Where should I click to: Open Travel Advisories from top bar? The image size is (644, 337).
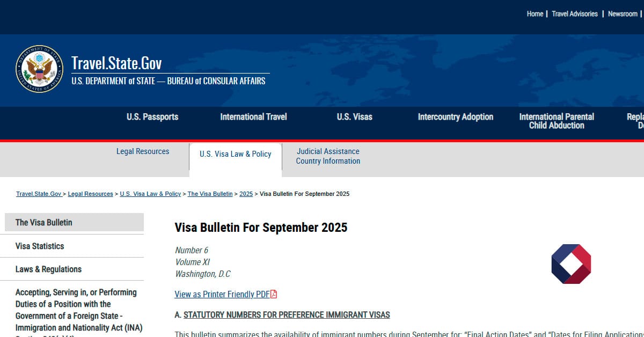coord(574,14)
